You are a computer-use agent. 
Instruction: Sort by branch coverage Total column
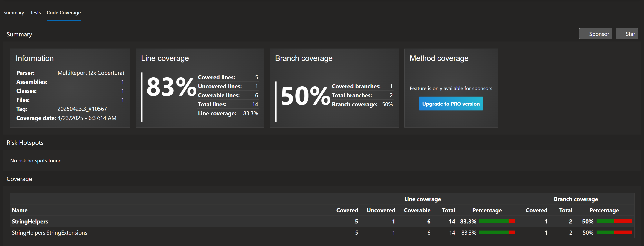[x=565, y=210]
